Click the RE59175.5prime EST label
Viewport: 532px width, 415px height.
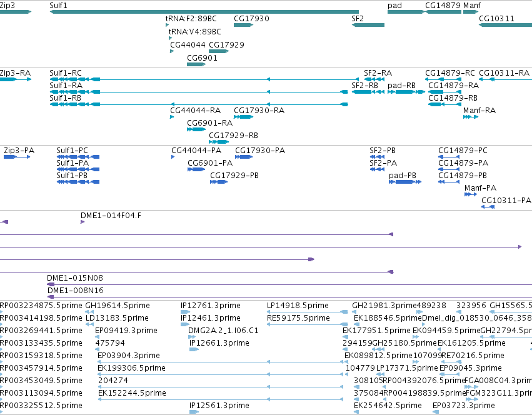click(x=299, y=318)
